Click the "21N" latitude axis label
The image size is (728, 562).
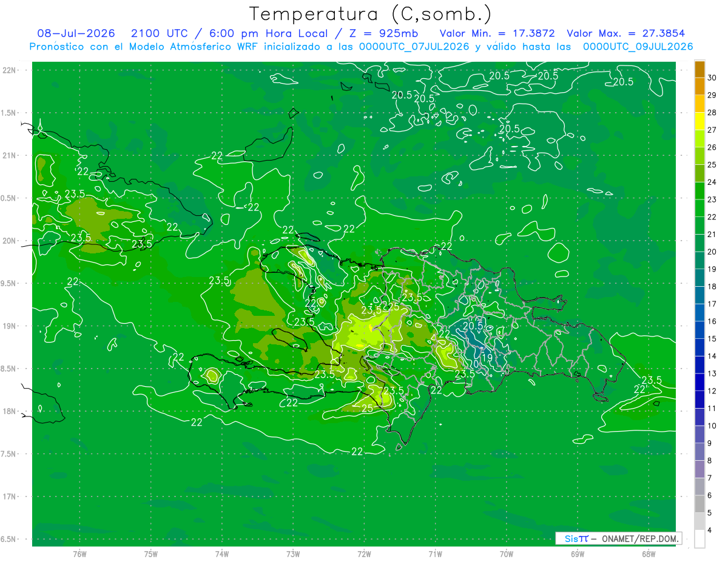click(x=9, y=155)
